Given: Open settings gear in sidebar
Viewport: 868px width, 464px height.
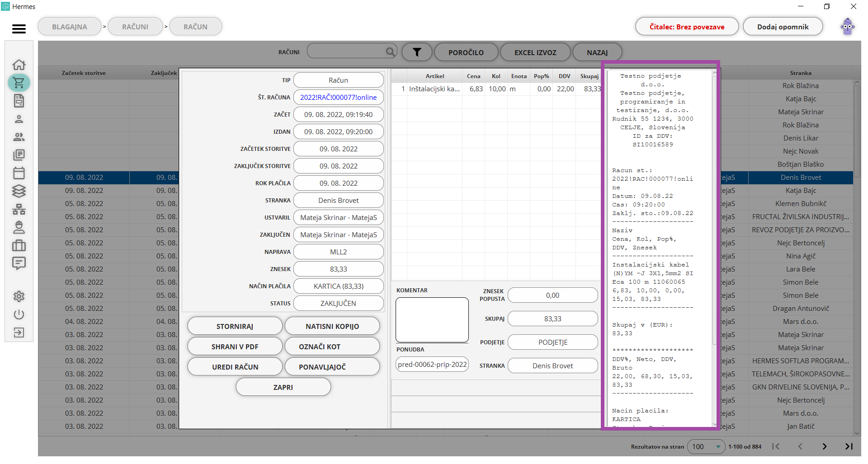Looking at the screenshot, I should coord(19,296).
